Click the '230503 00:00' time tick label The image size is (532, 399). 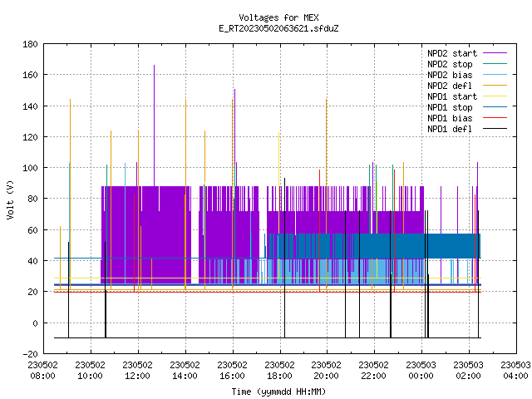point(421,371)
